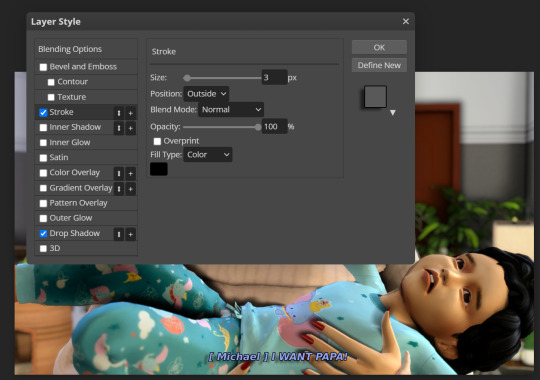
Task: Close the Layer Style dialog
Action: click(406, 21)
